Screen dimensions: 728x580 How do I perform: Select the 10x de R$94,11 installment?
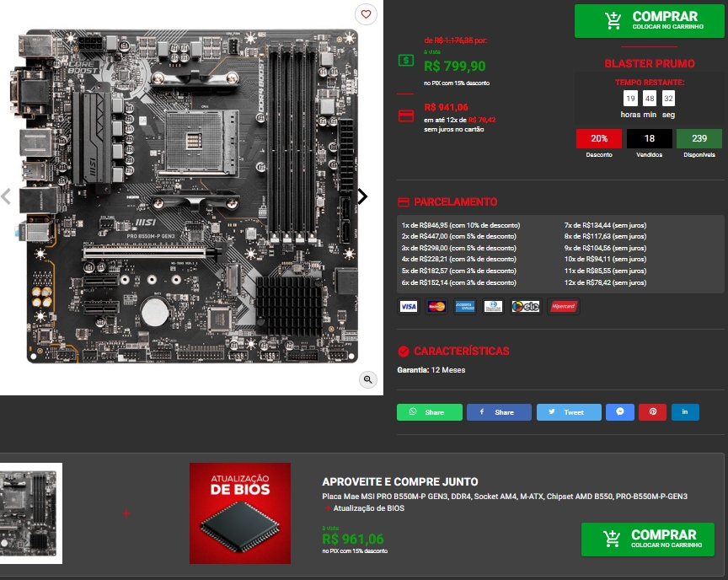(x=605, y=259)
